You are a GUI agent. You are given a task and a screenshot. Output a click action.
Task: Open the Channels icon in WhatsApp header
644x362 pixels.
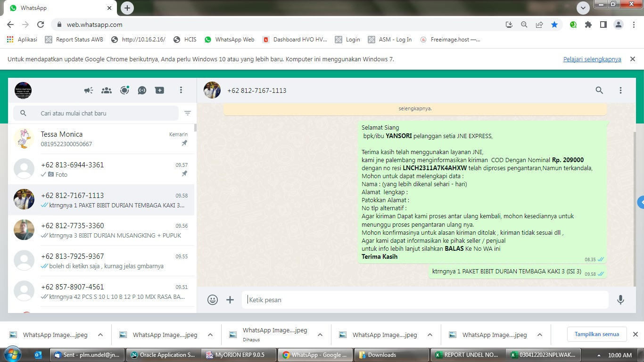(x=142, y=90)
